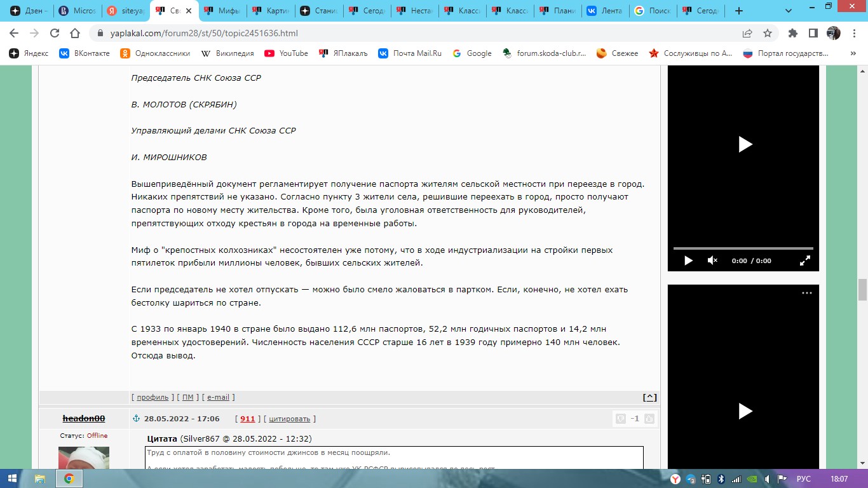Jump to page top with [^] link
Image resolution: width=868 pixels, height=488 pixels.
[x=649, y=398]
